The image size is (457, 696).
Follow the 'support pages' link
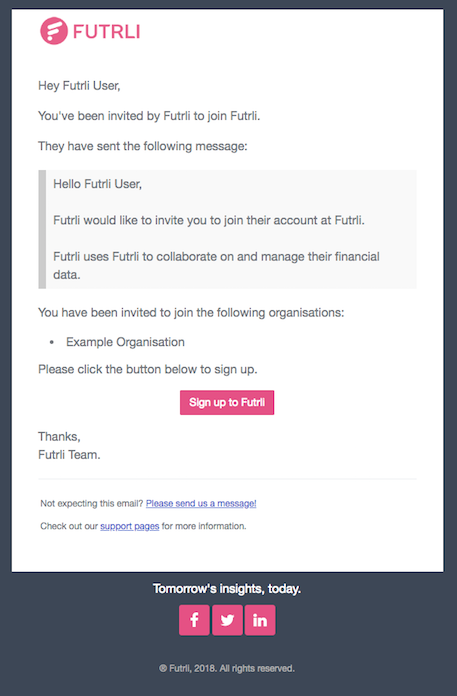pos(130,526)
